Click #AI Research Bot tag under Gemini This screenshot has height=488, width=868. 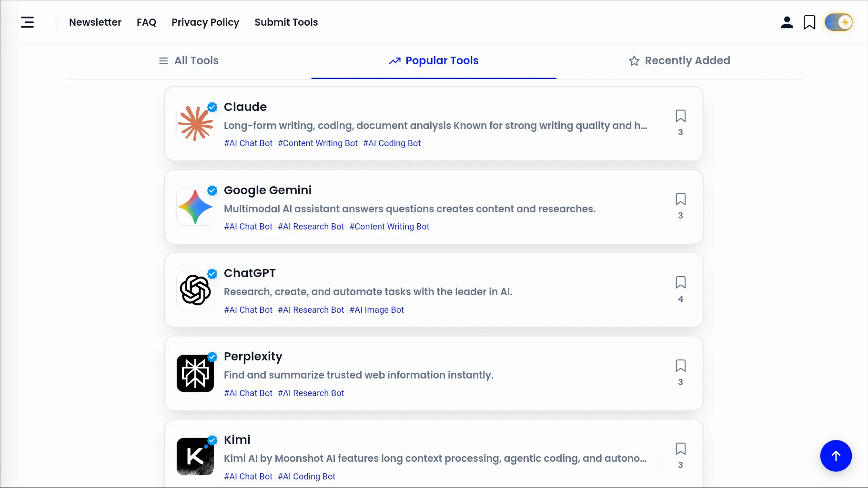[x=311, y=227]
